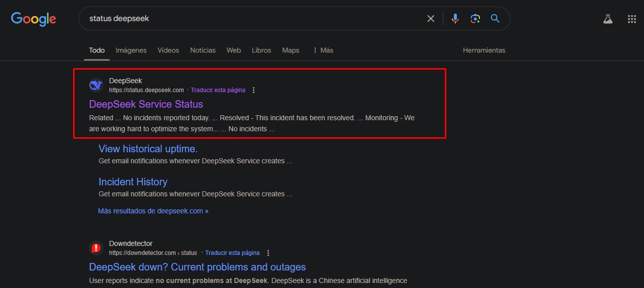644x288 pixels.
Task: Open the DeepSeek Service Status result
Action: click(x=146, y=104)
